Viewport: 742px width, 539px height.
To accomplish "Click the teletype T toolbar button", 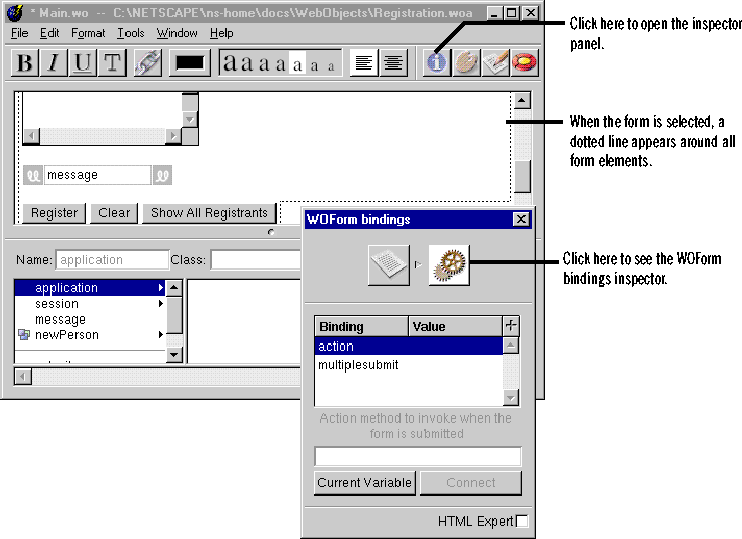I will (x=111, y=63).
